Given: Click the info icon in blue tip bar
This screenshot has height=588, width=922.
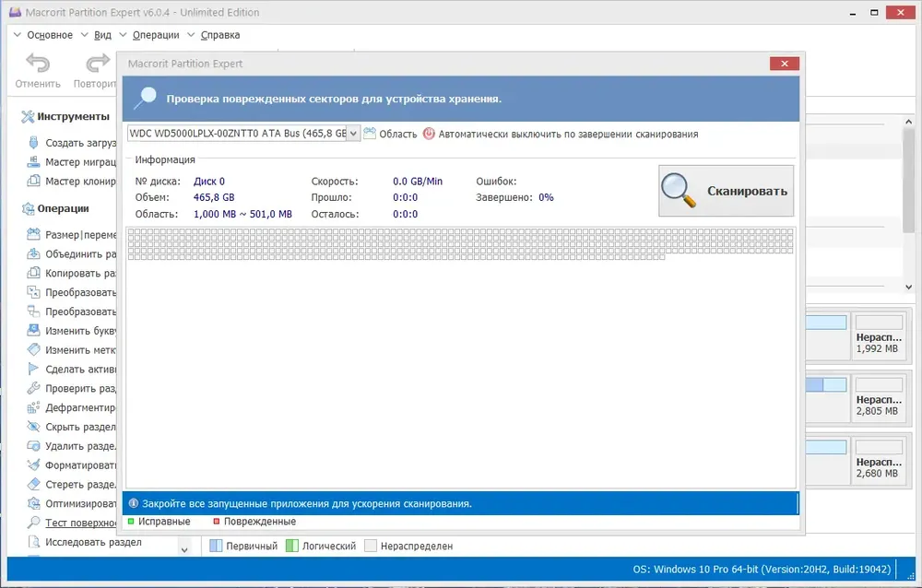Looking at the screenshot, I should (x=134, y=503).
